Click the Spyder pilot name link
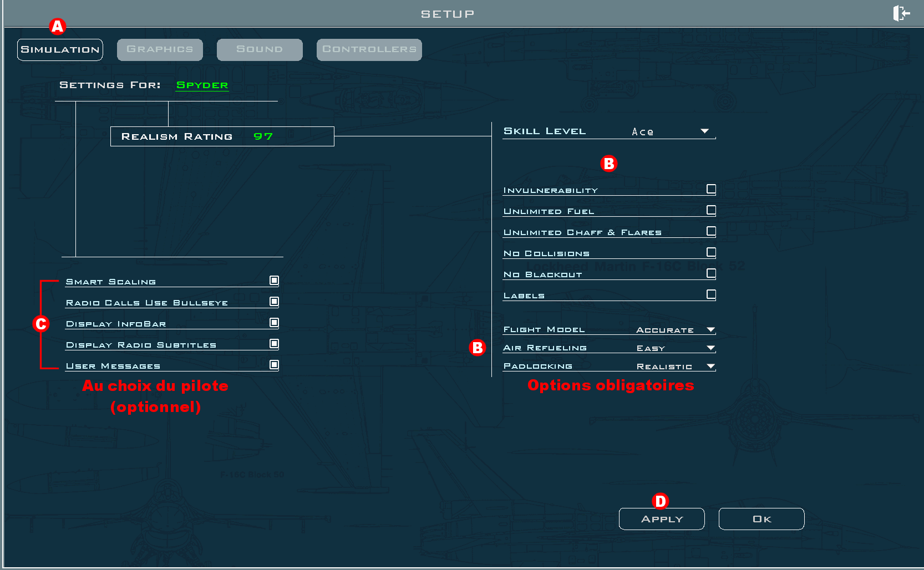Viewport: 924px width, 570px height. [202, 85]
